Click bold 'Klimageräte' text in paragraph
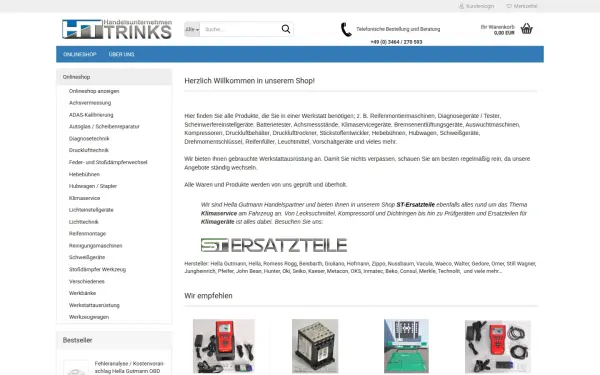Screen dimensions: 600x375 (217, 222)
